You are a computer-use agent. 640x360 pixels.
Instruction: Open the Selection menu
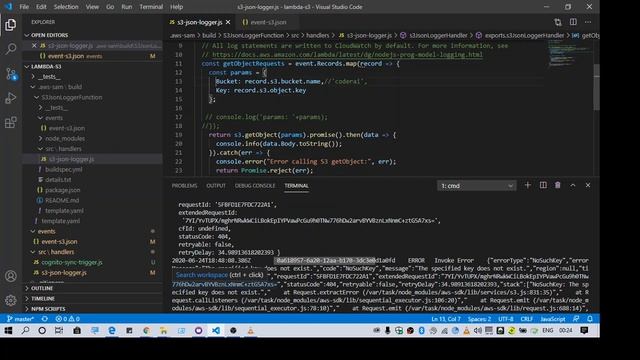pyautogui.click(x=66, y=7)
